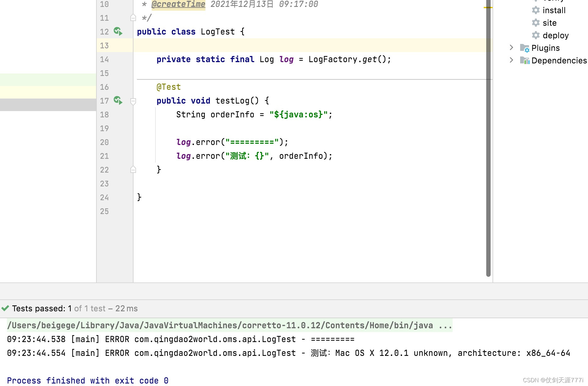Image resolution: width=588 pixels, height=386 pixels.
Task: Click the @Test annotation
Action: 169,87
